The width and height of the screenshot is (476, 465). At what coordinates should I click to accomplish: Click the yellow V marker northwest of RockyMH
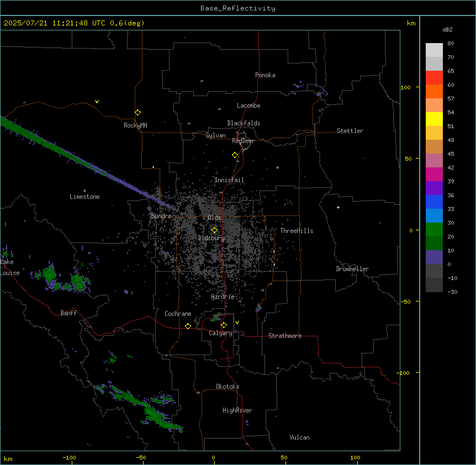pyautogui.click(x=97, y=102)
